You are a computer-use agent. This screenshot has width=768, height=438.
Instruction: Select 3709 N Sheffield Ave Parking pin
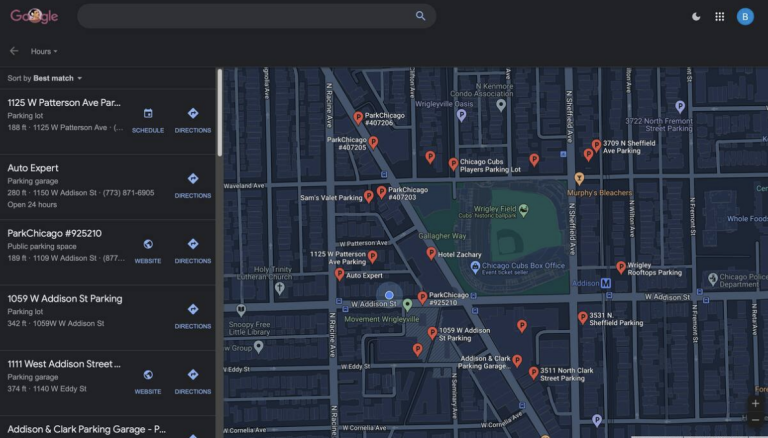tap(596, 146)
